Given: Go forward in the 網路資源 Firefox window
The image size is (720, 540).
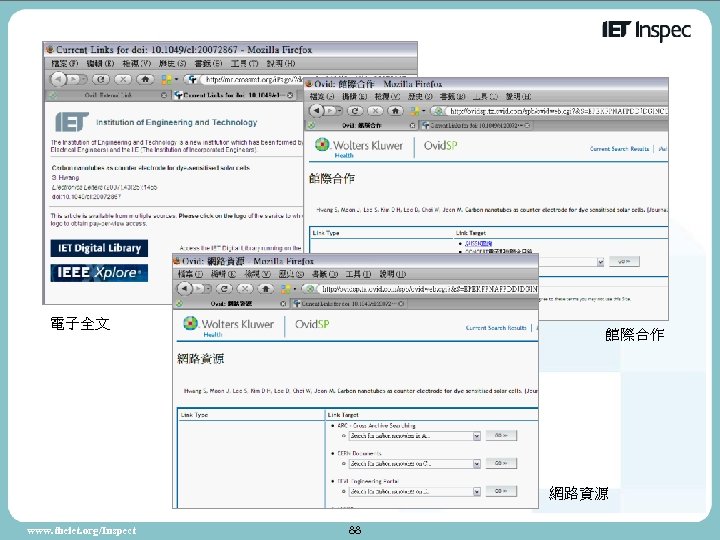Looking at the screenshot, I should pos(199,289).
